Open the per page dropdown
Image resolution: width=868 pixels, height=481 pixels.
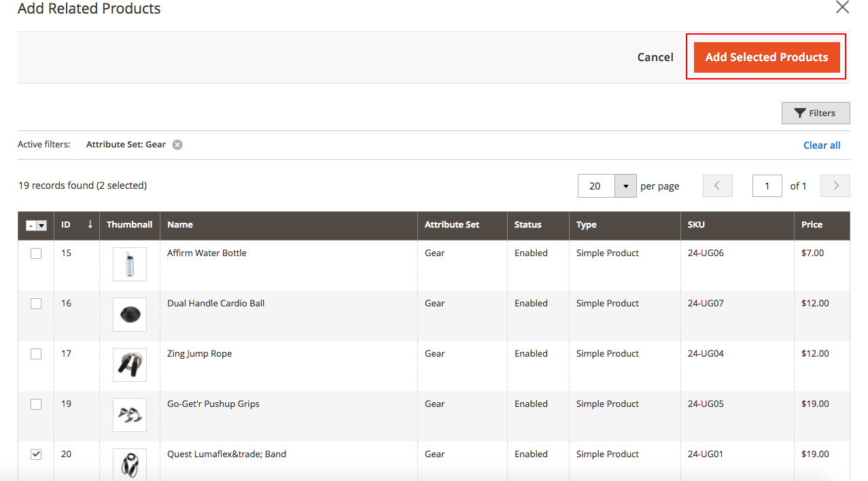click(x=625, y=185)
